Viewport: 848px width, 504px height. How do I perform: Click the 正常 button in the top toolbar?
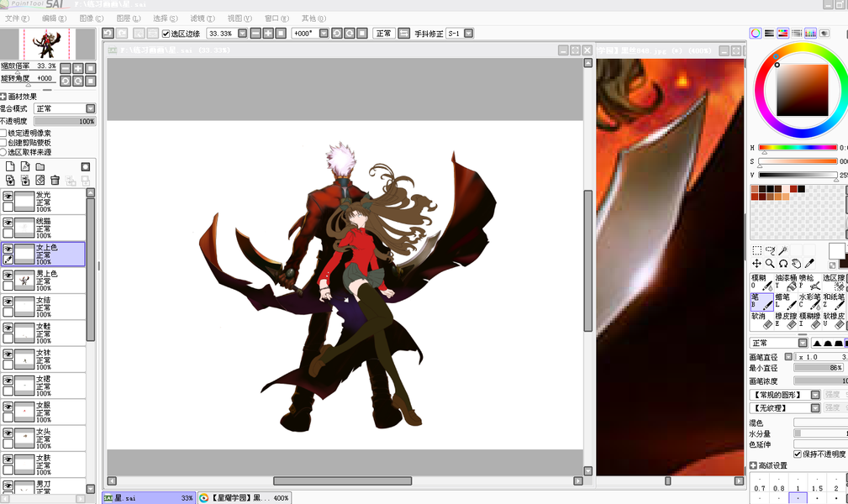pyautogui.click(x=384, y=33)
